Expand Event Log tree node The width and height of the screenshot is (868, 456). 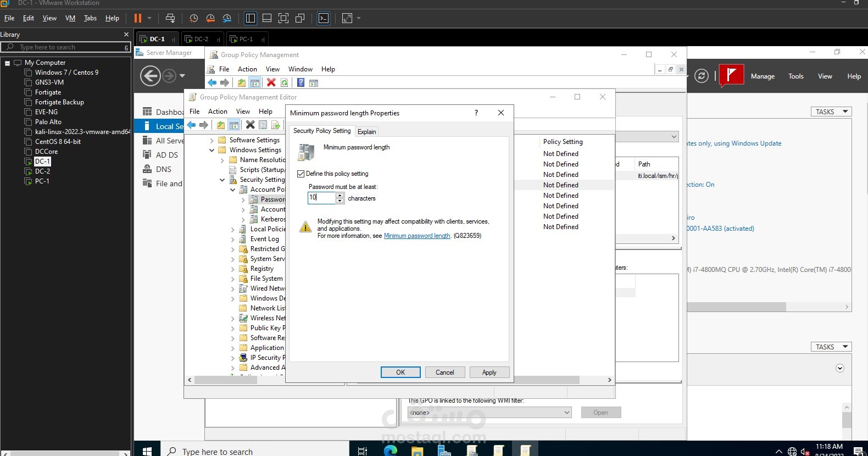tap(233, 239)
